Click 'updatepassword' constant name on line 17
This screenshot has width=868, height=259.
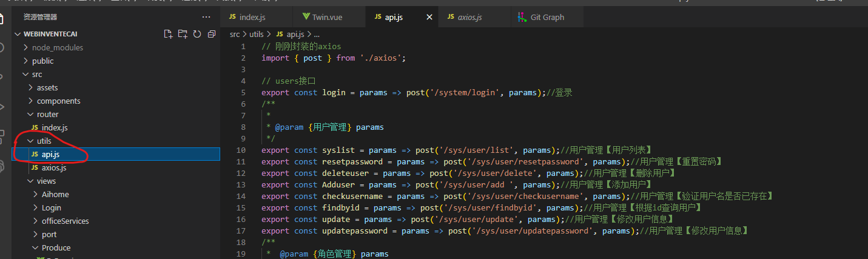tap(355, 231)
